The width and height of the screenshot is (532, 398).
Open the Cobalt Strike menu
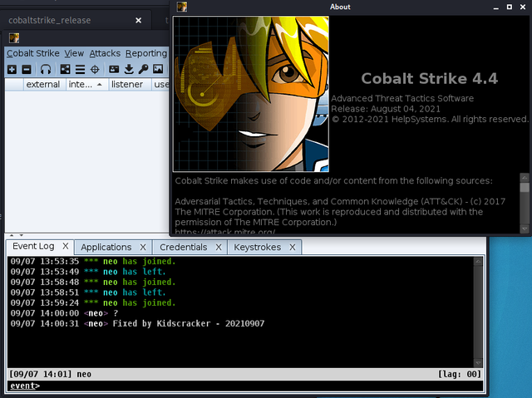(x=32, y=53)
